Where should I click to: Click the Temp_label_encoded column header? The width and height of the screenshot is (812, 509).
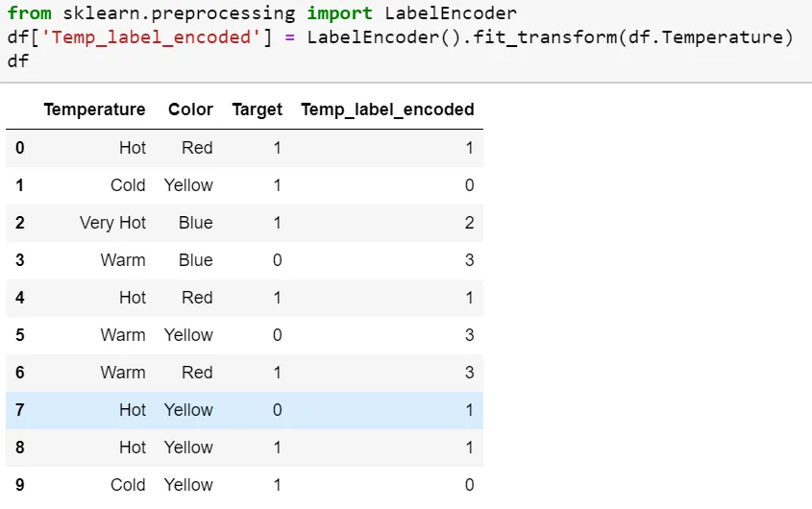point(387,109)
